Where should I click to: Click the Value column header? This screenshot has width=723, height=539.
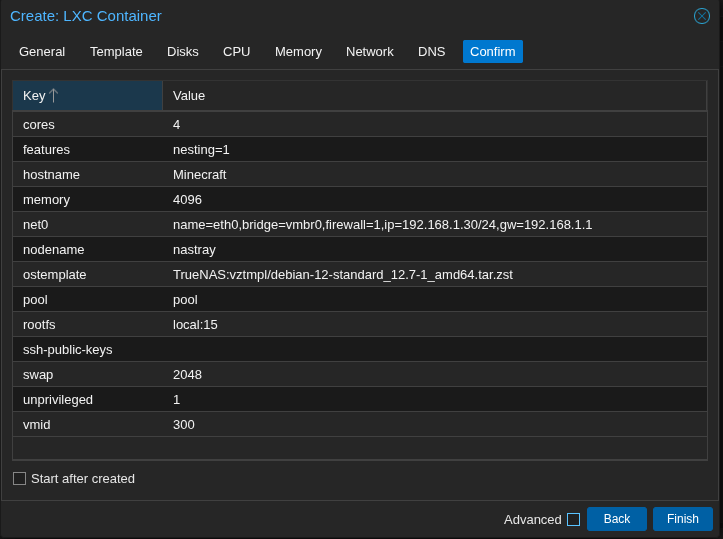point(434,95)
